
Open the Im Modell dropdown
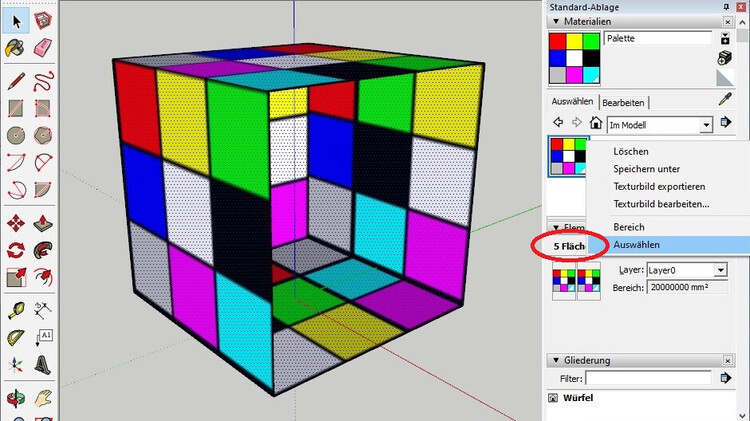coord(706,125)
